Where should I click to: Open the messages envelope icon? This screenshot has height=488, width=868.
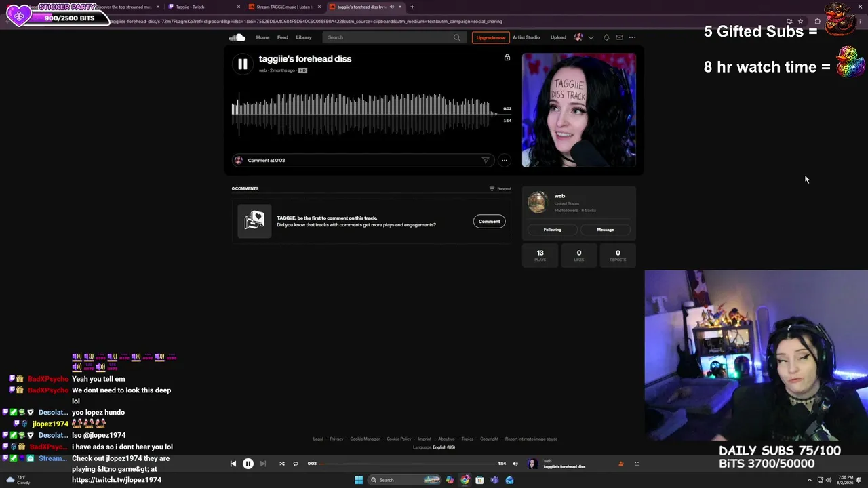point(619,37)
